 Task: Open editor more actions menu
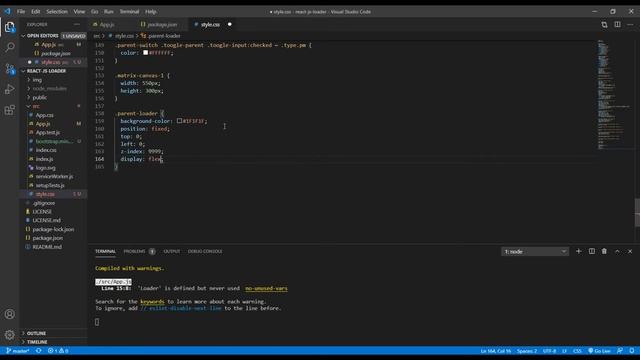click(x=630, y=24)
